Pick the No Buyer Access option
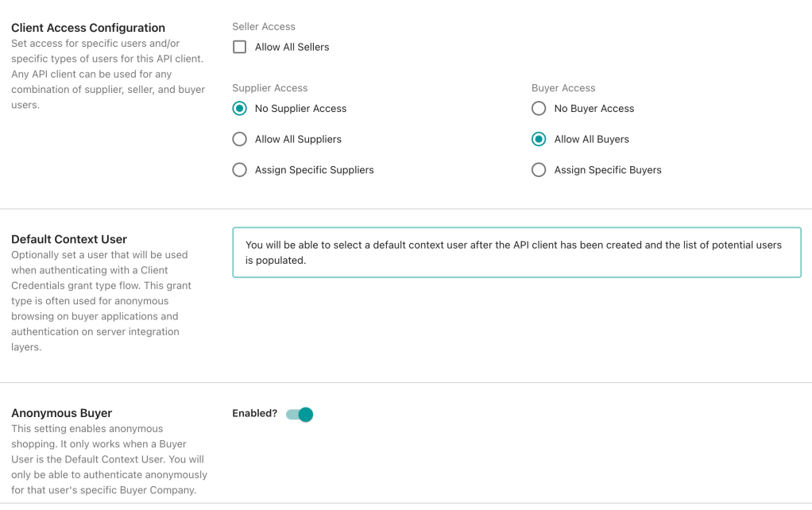The height and width of the screenshot is (510, 812). pos(539,108)
